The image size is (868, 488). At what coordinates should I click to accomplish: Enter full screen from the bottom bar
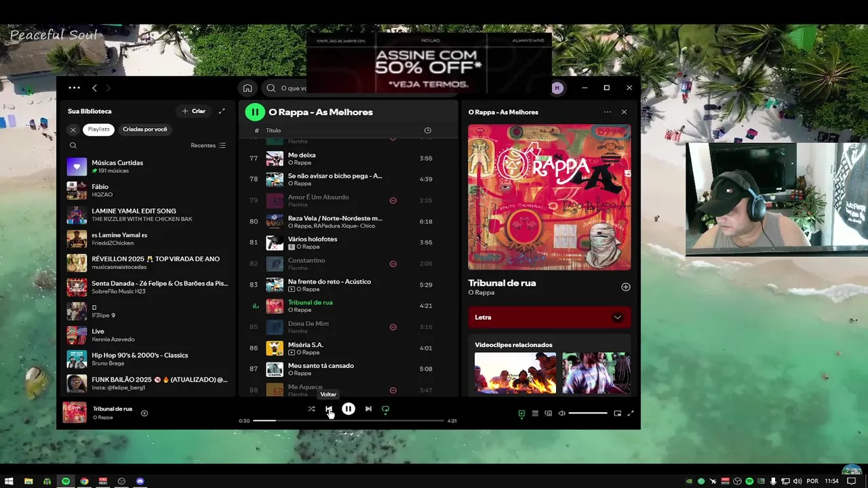coord(630,413)
